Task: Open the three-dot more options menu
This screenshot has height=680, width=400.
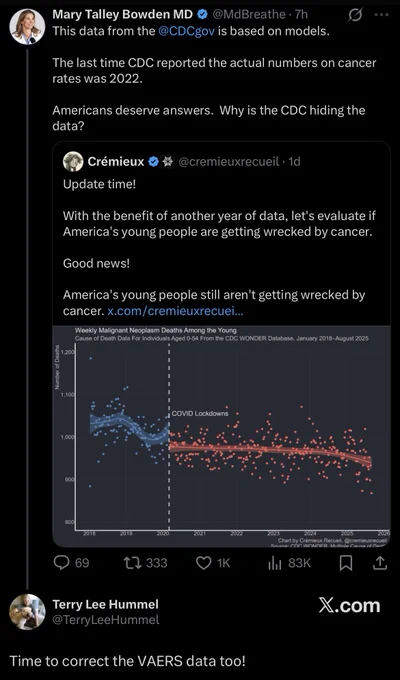Action: point(381,15)
